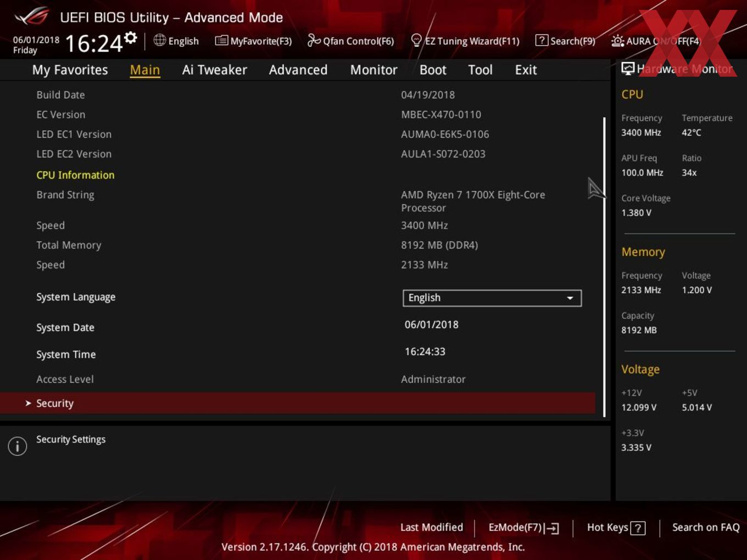Switch to My Favorites tab
747x560 pixels.
point(70,70)
